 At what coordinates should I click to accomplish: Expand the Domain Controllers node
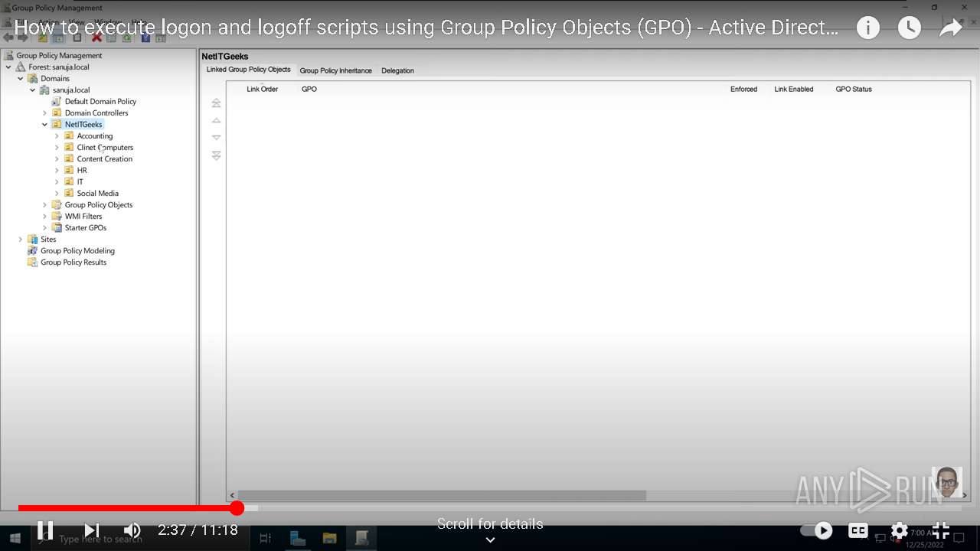click(44, 113)
